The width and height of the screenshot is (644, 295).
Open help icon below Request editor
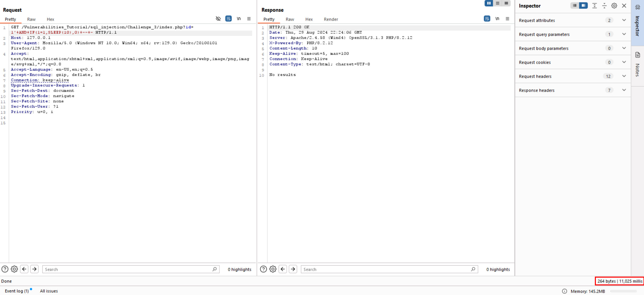[5, 269]
